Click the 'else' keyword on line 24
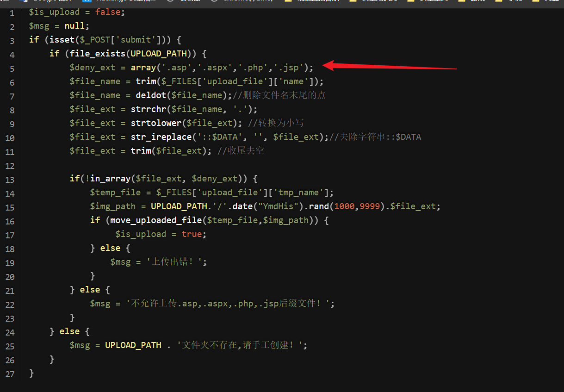This screenshot has width=564, height=392. [x=69, y=331]
